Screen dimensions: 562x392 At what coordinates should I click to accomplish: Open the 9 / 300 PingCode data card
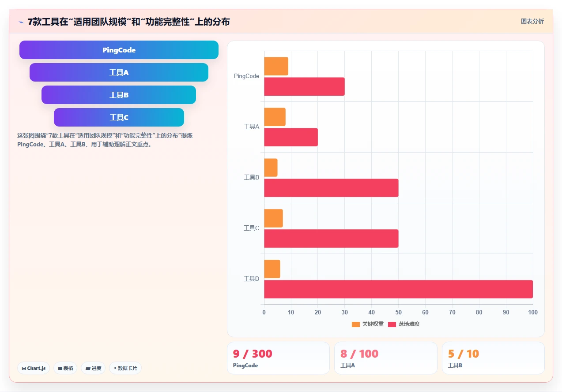click(278, 358)
